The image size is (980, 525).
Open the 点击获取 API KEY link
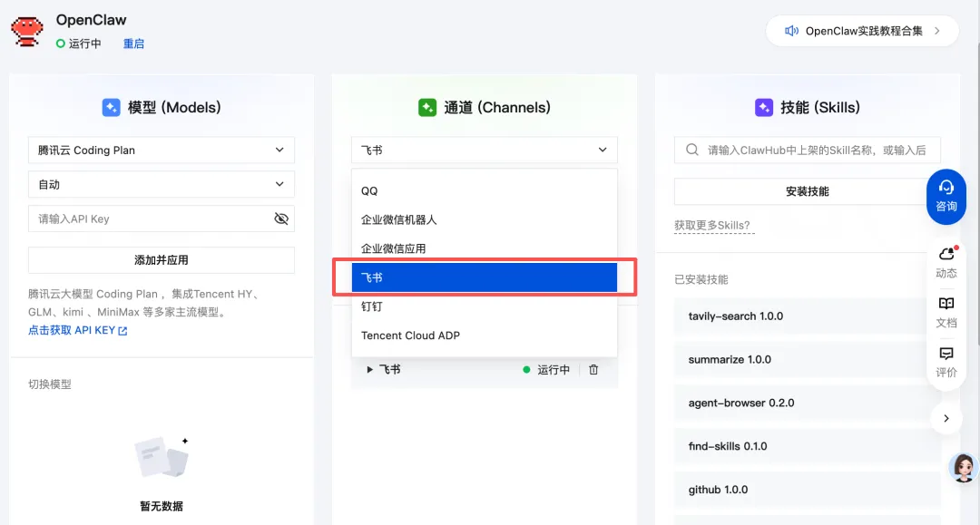[77, 330]
